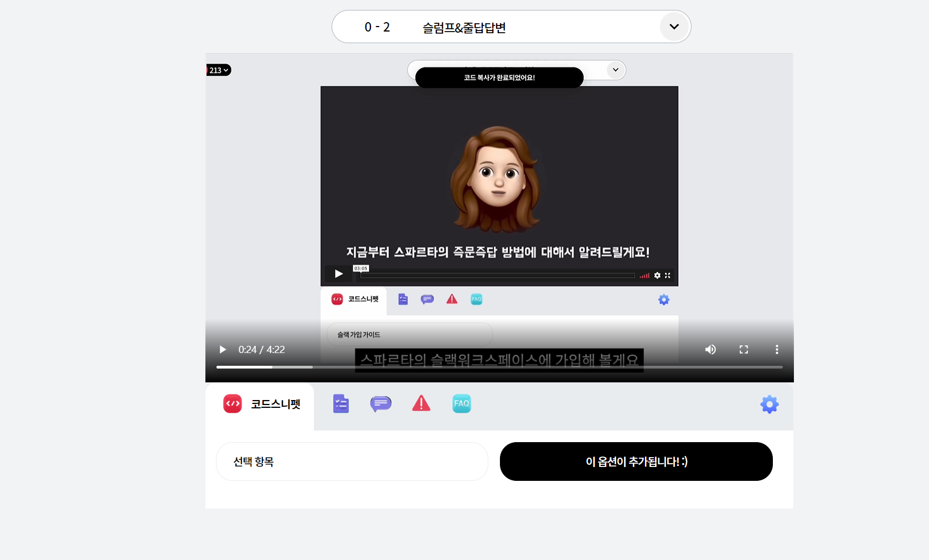Click the inner video progress track

point(497,275)
